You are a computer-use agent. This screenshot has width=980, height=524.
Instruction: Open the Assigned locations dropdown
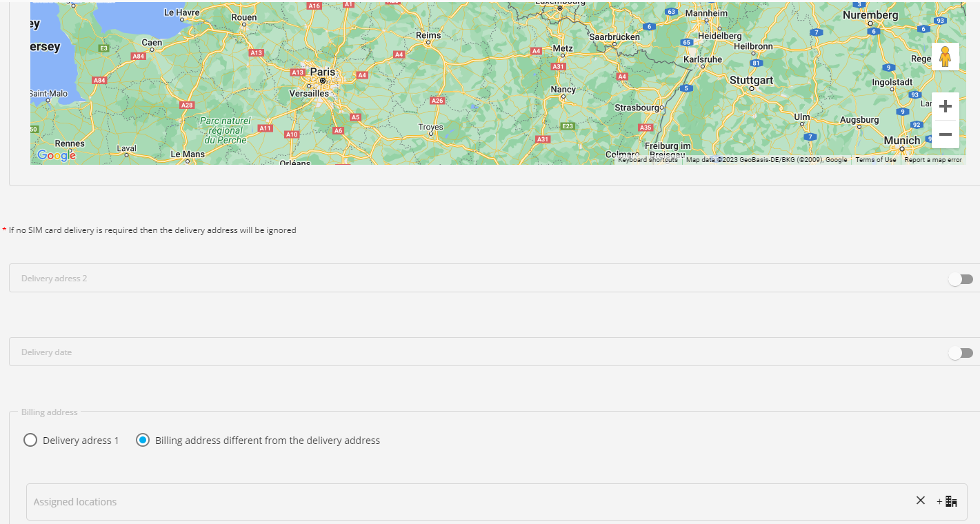[469, 502]
